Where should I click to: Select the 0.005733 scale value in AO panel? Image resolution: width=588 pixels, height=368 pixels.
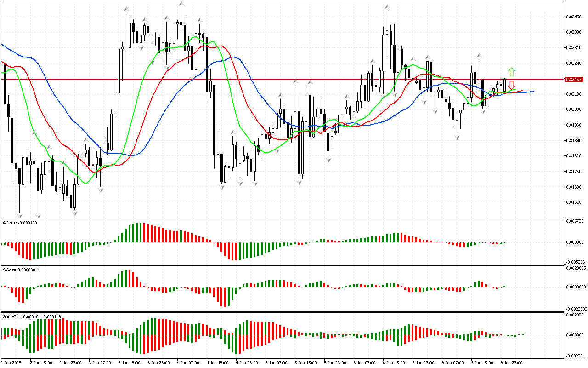[575, 221]
